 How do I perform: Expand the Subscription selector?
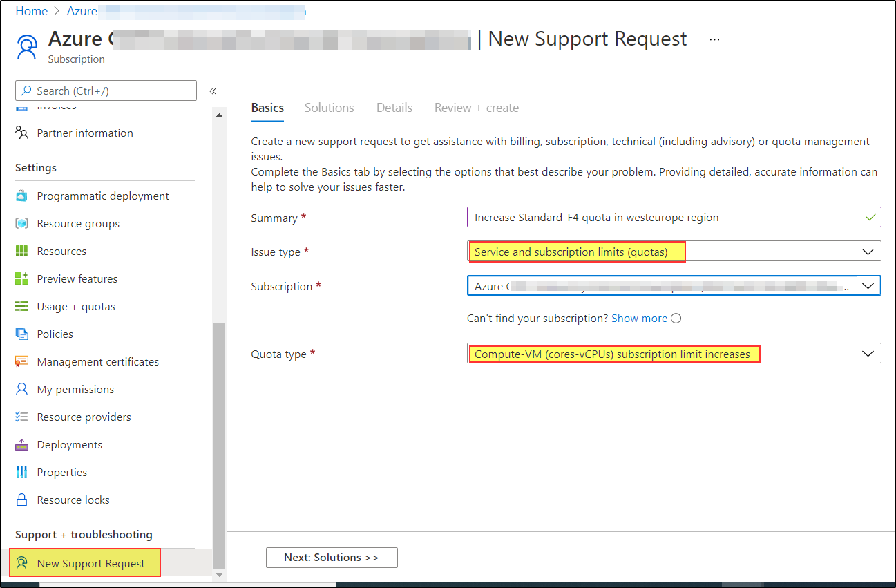[868, 285]
